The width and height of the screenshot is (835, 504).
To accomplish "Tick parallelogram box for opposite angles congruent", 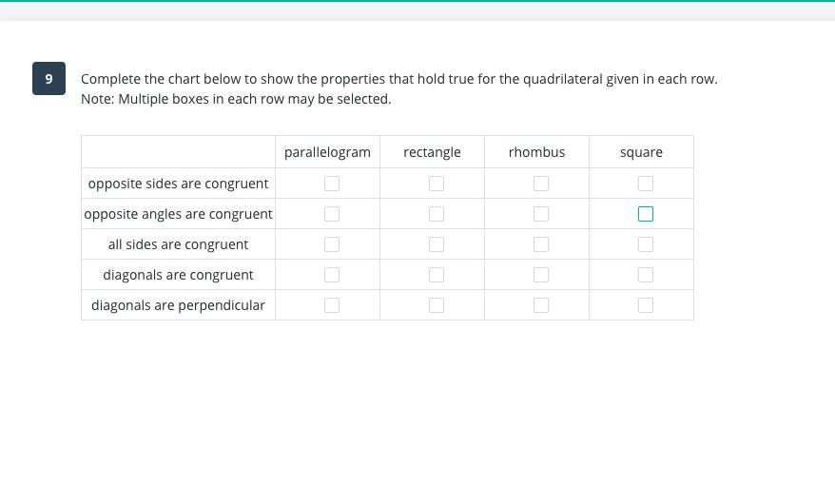I will [x=332, y=214].
